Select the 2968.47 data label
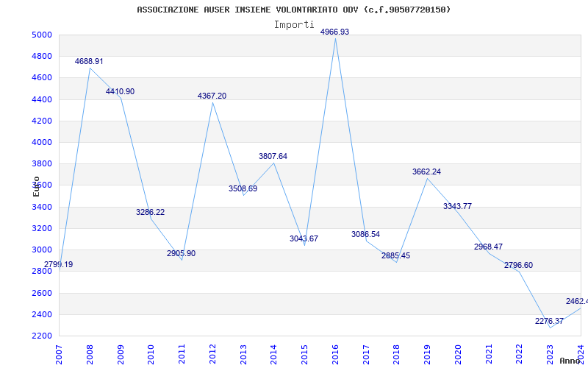588x368 pixels. pos(488,247)
